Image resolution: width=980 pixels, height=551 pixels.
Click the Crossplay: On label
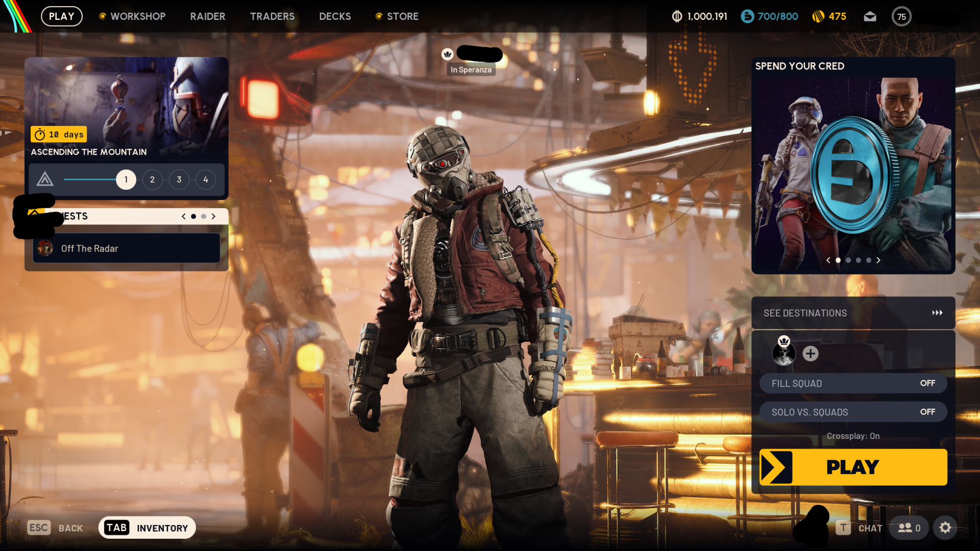point(853,436)
